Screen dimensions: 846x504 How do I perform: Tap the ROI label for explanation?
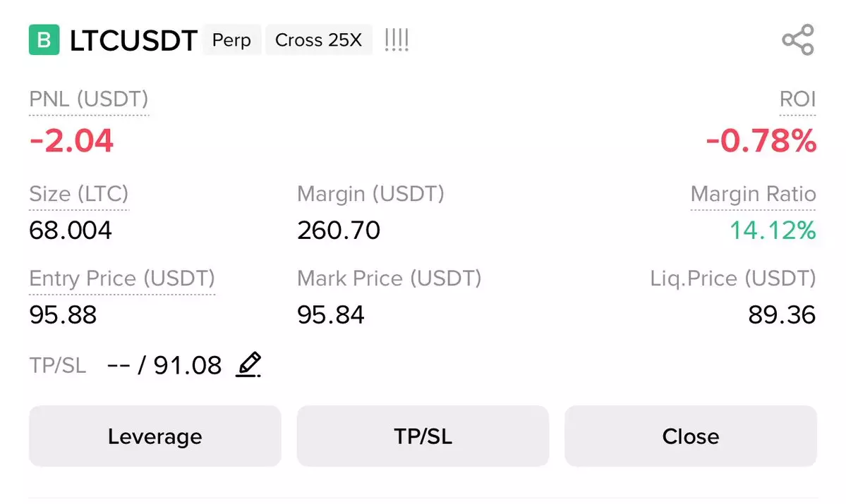coord(797,100)
